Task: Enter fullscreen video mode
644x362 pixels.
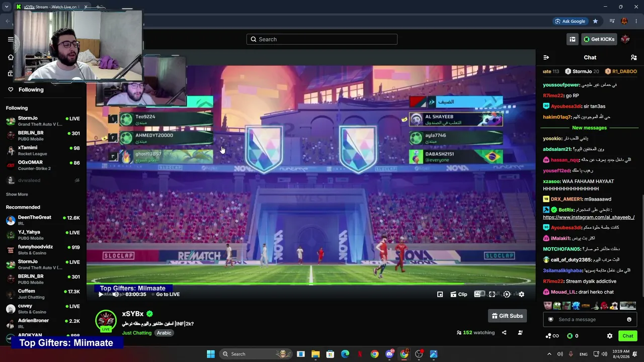Action: coord(492,295)
